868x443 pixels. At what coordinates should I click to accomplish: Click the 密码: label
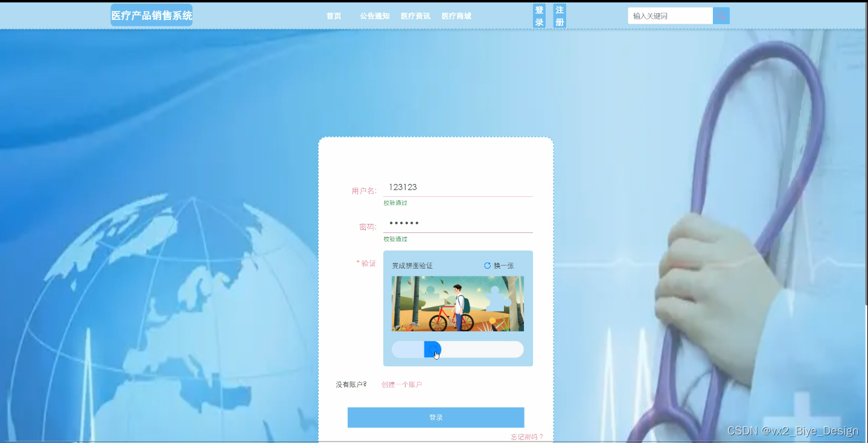pyautogui.click(x=368, y=227)
